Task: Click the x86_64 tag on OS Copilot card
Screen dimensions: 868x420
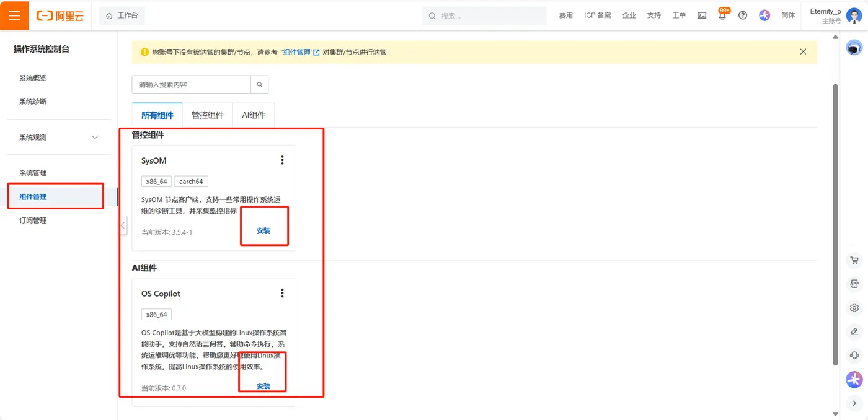Action: [x=156, y=315]
